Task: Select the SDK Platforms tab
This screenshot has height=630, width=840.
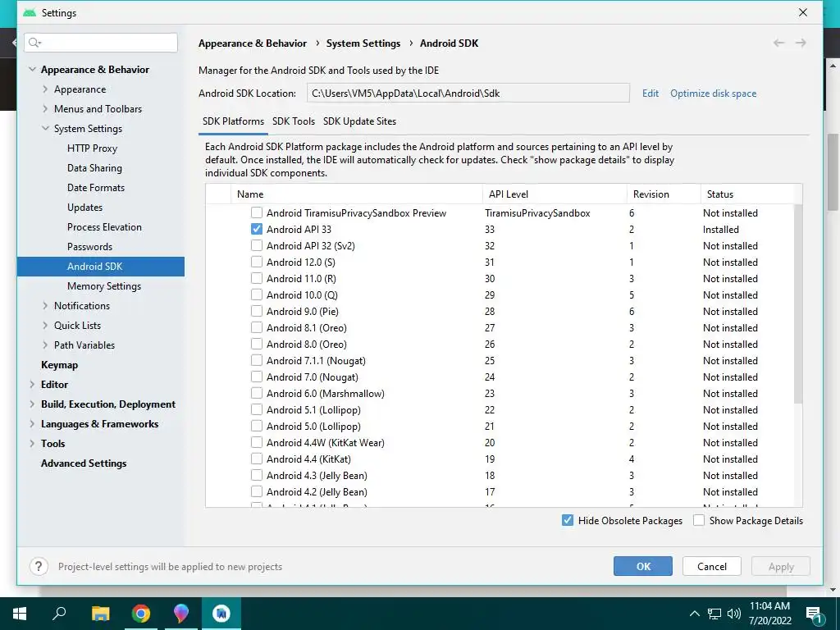Action: (233, 121)
